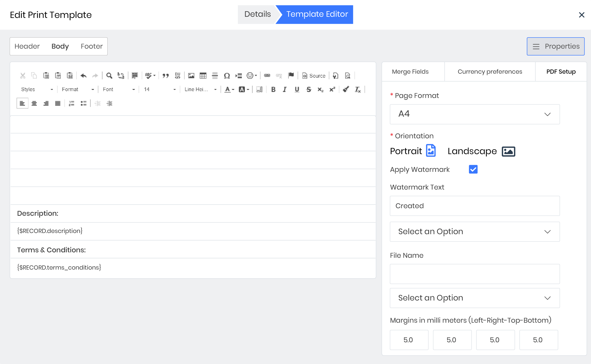Toggle the Properties panel button

click(555, 46)
